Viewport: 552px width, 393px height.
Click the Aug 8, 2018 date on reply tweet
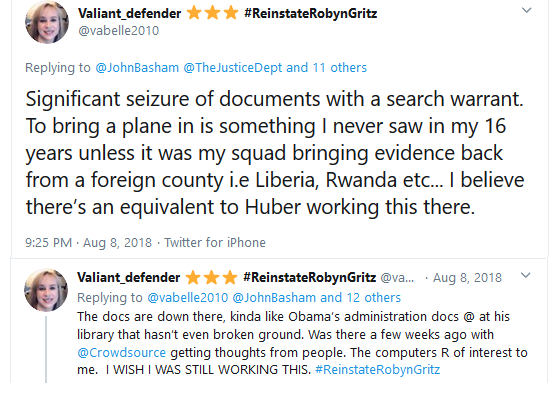(x=467, y=278)
